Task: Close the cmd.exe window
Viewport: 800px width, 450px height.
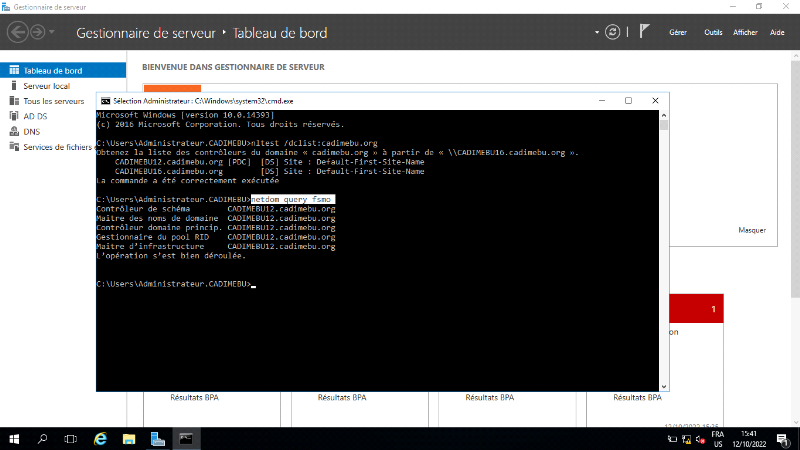Action: click(x=655, y=101)
